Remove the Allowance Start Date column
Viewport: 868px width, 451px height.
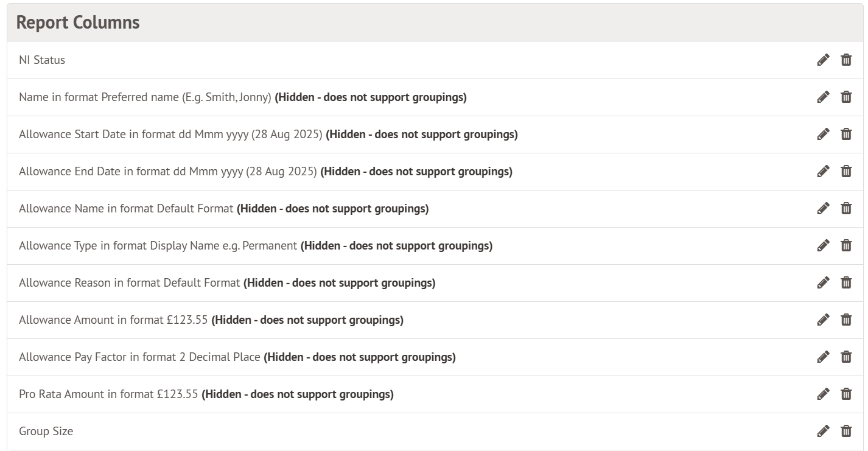(846, 134)
